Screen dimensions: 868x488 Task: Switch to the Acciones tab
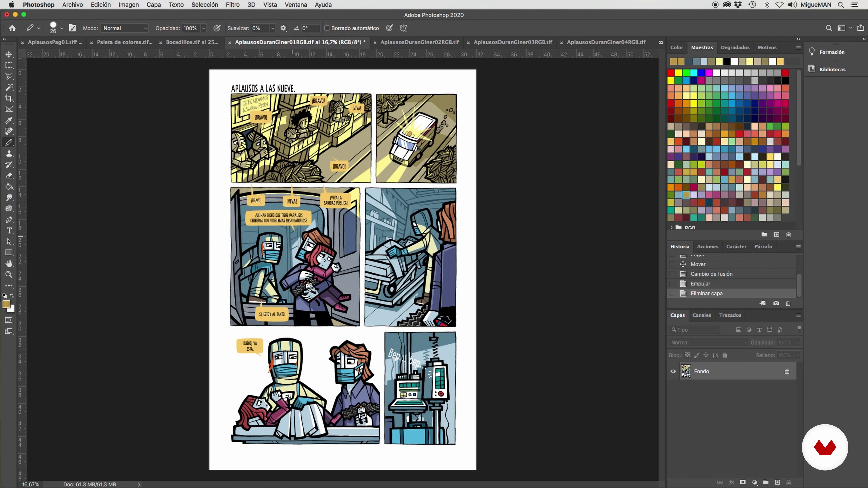[707, 246]
